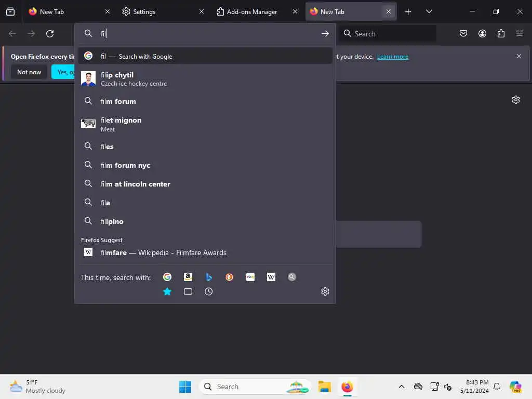This screenshot has height=399, width=532.
Task: Search with Bing one-off engine icon
Action: pyautogui.click(x=209, y=277)
